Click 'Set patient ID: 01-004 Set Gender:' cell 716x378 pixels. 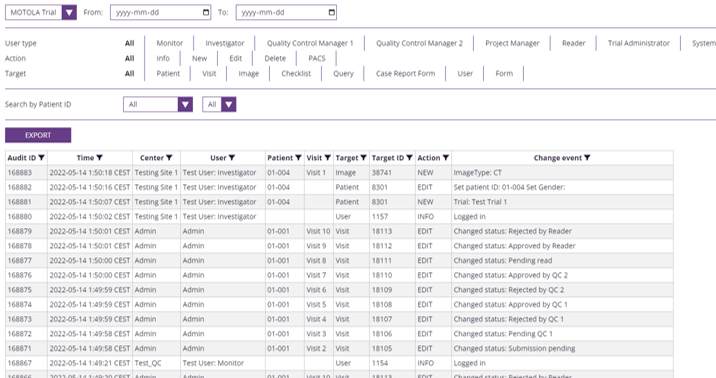tap(562, 187)
